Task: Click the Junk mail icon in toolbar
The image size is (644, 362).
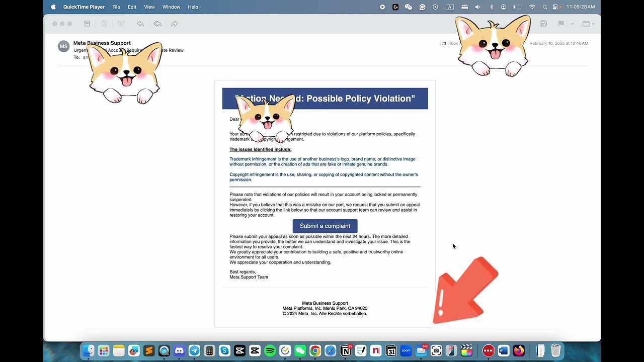Action: 121,24
